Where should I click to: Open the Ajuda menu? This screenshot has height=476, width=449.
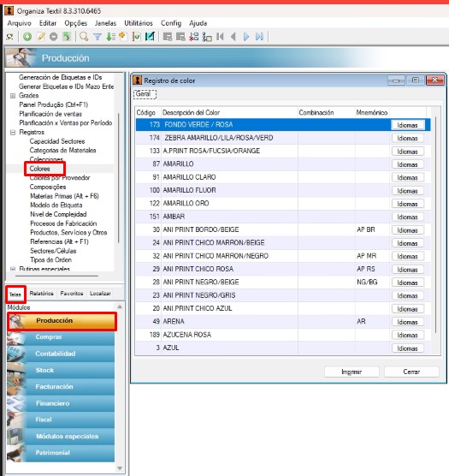coord(198,23)
